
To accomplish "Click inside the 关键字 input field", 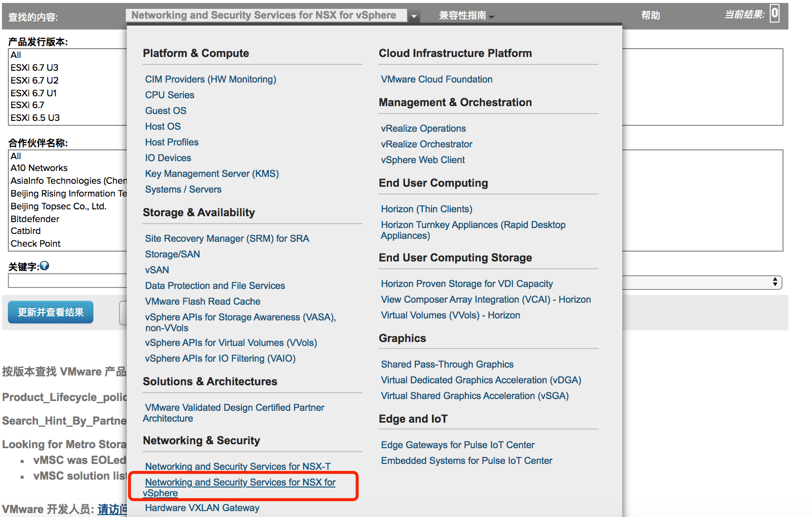I will point(67,281).
